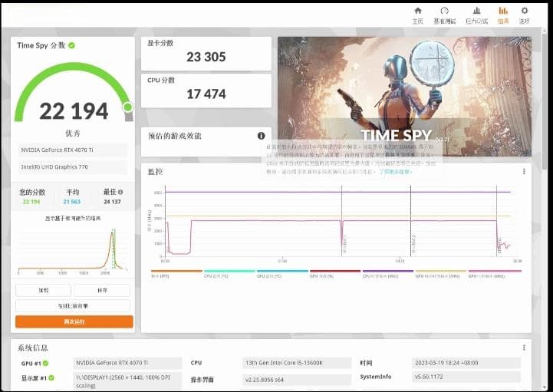Toggle the blue GPU 温度 legend series
The height and width of the screenshot is (392, 553).
(x=282, y=274)
